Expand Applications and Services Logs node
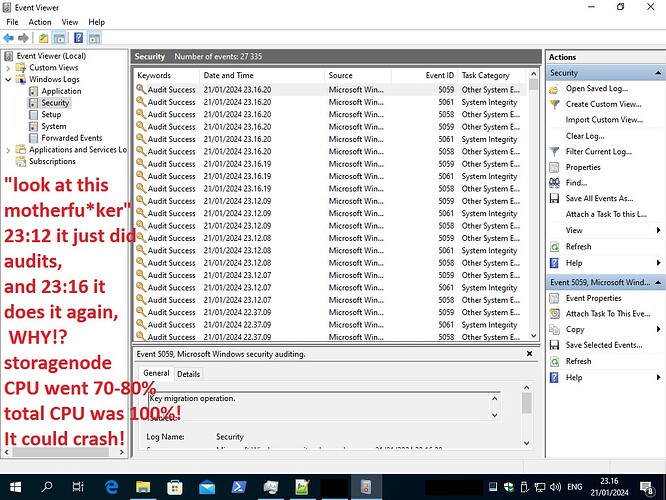 tap(8, 150)
